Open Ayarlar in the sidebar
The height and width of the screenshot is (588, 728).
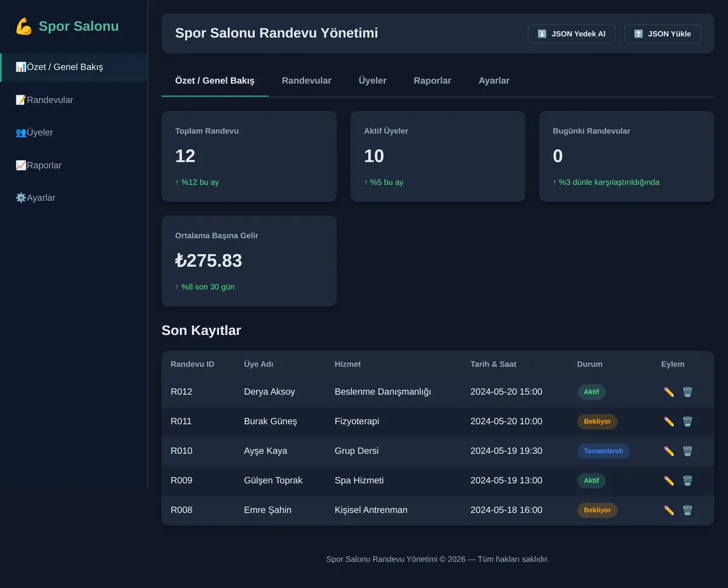[x=73, y=198]
